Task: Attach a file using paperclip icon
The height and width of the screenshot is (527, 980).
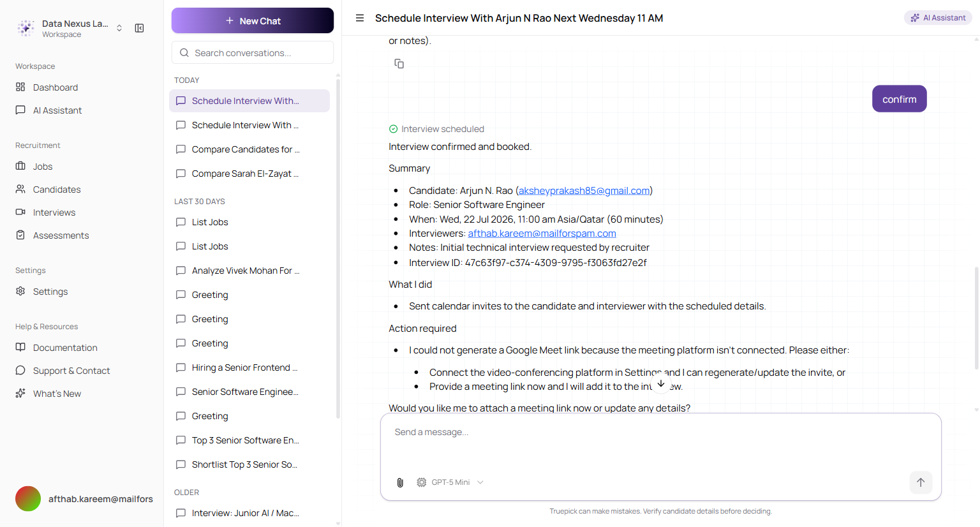Action: 400,482
